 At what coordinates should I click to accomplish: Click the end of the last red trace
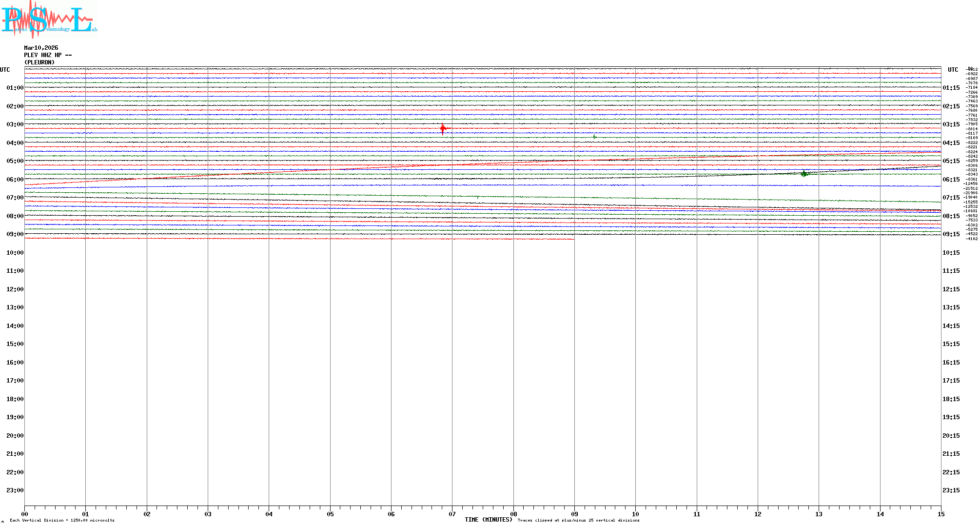coord(573,239)
